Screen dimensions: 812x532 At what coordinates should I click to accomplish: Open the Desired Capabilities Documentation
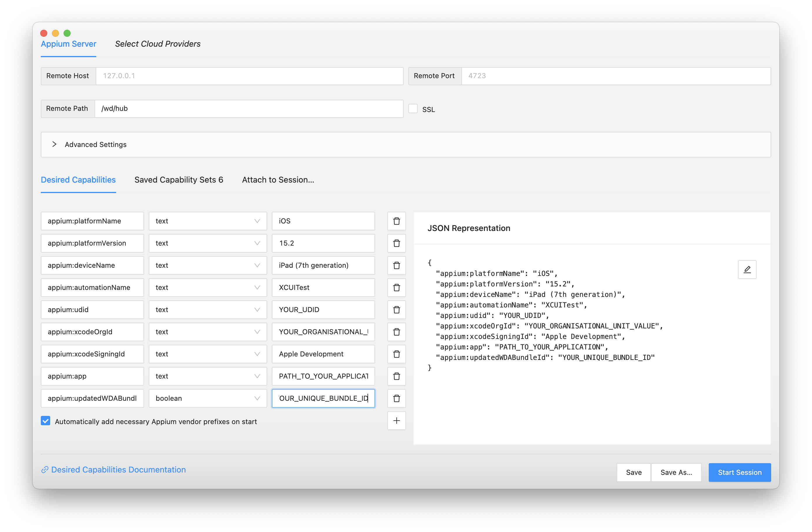point(118,469)
